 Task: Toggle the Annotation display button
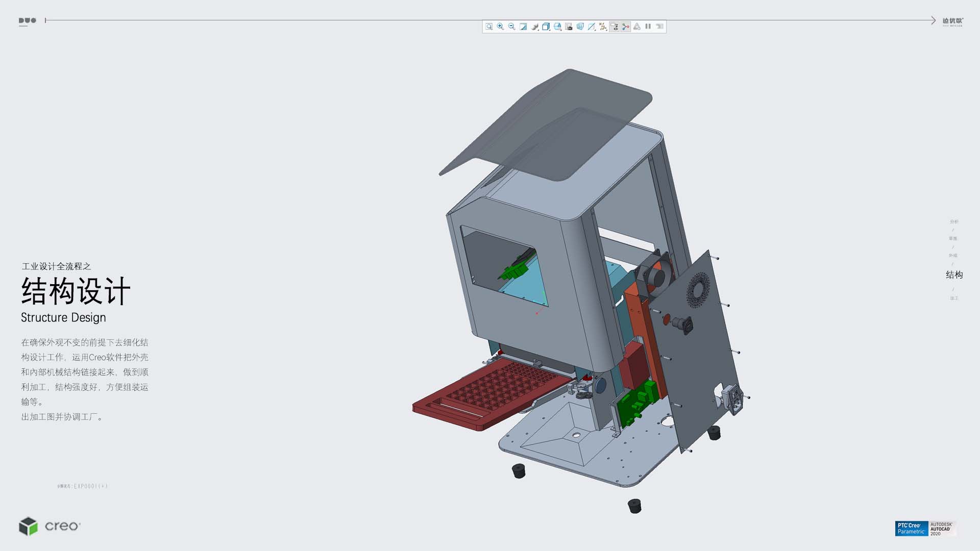coord(614,27)
